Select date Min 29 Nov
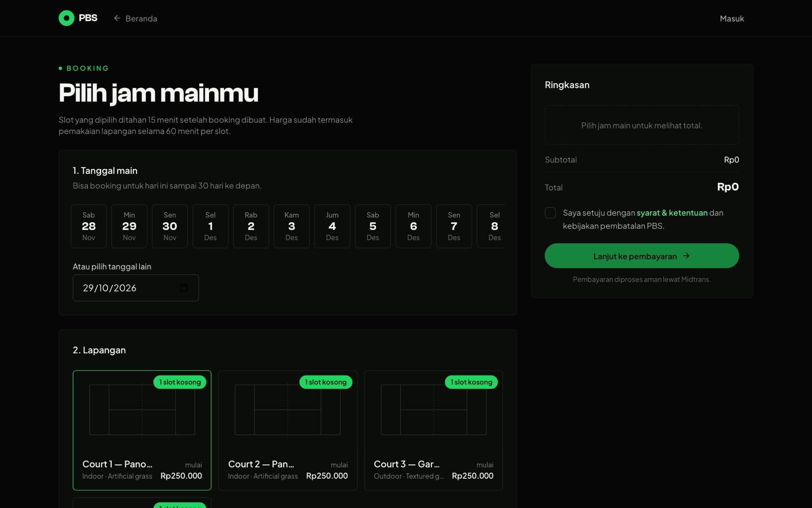Image resolution: width=812 pixels, height=508 pixels. (129, 226)
